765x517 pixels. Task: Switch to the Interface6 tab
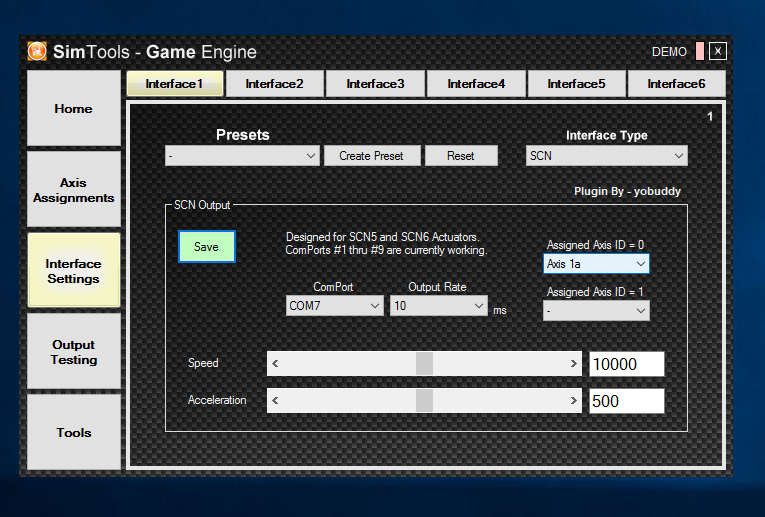coord(676,84)
